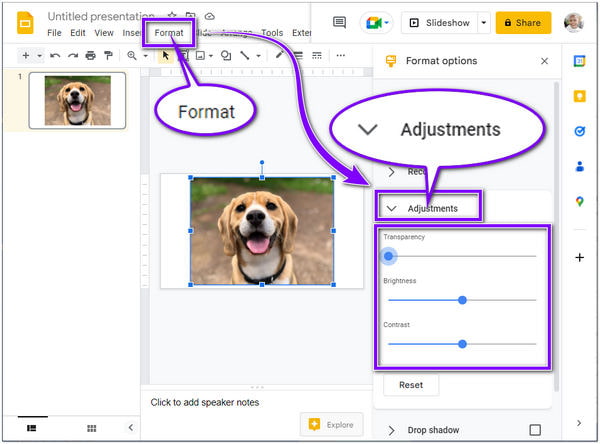This screenshot has height=444, width=600.
Task: Select the paint format tool
Action: coord(109,56)
